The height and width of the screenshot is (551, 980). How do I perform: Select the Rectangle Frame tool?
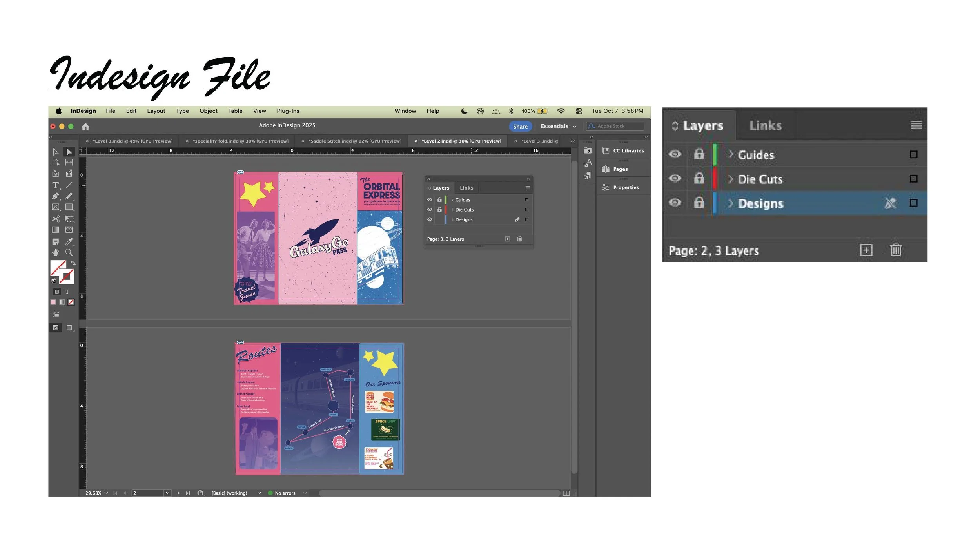click(55, 207)
